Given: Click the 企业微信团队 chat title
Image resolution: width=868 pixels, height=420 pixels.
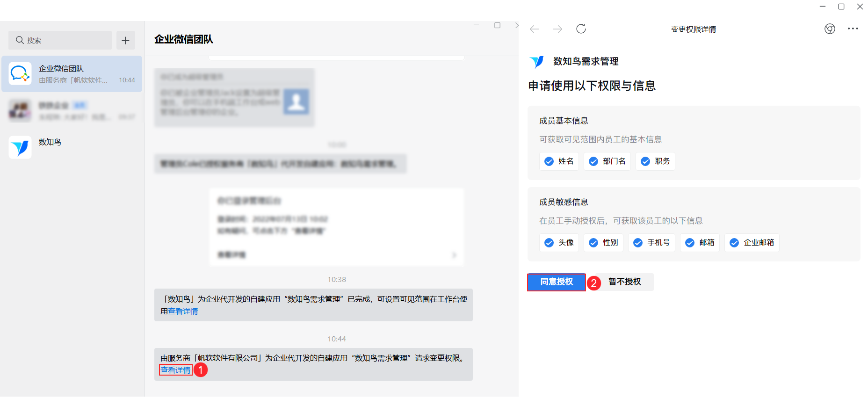Looking at the screenshot, I should point(184,39).
